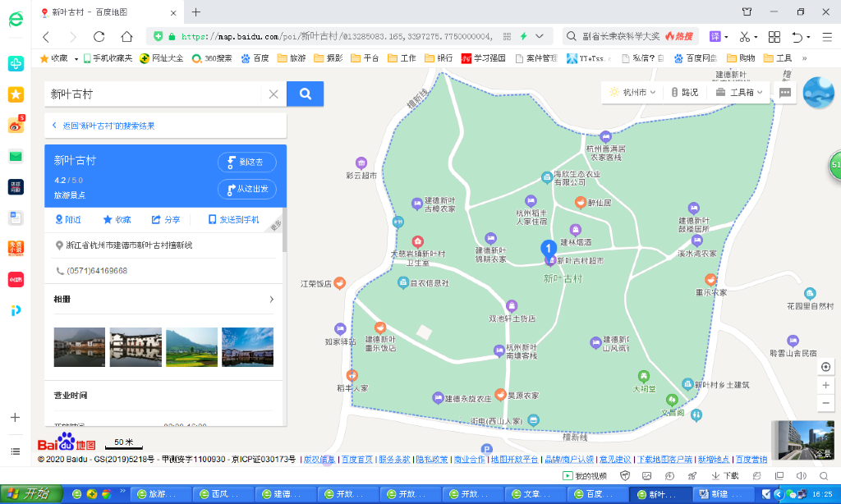Screen dimensions: 841x504
Task: Save the place with the panel 收藏 star
Action: tap(117, 219)
